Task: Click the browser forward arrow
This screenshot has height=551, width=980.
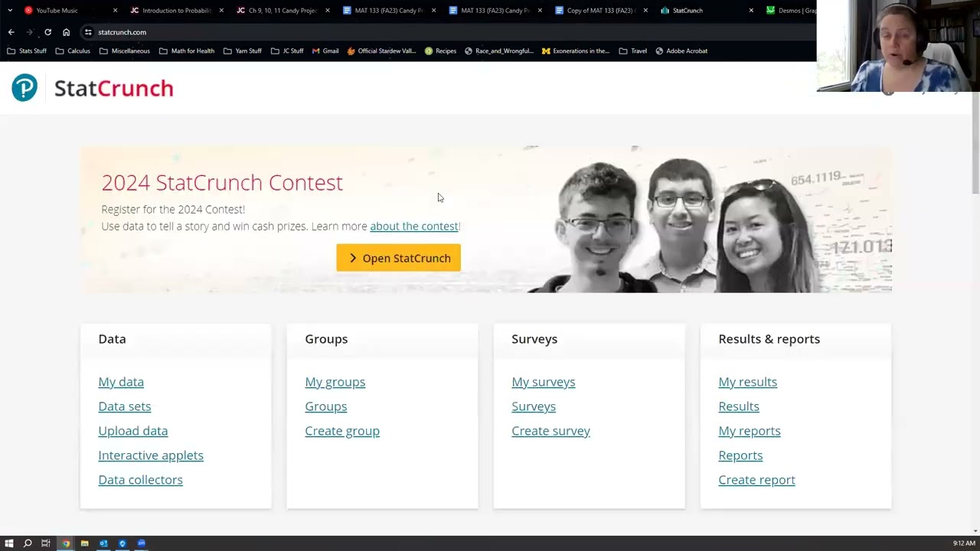Action: (x=29, y=32)
